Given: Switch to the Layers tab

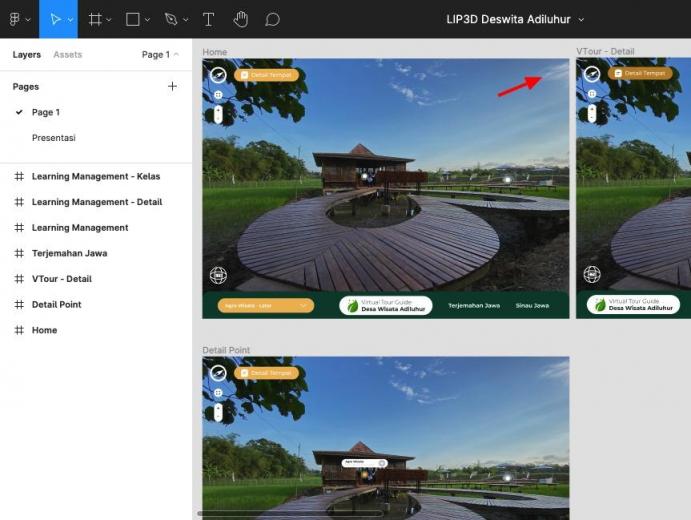Looking at the screenshot, I should point(26,55).
